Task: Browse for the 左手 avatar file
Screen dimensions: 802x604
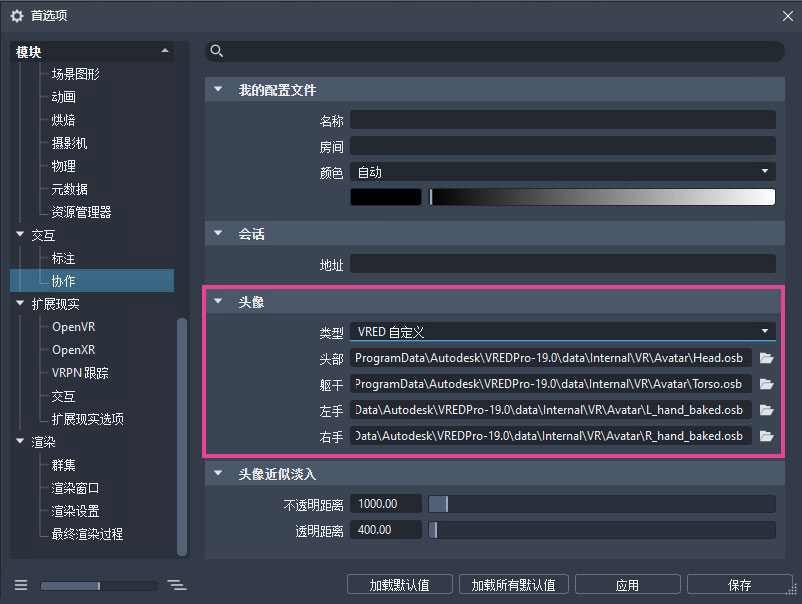Action: tap(766, 410)
